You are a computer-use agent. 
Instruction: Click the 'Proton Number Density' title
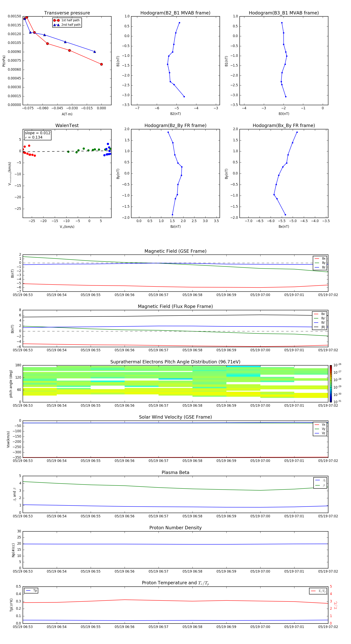175,528
